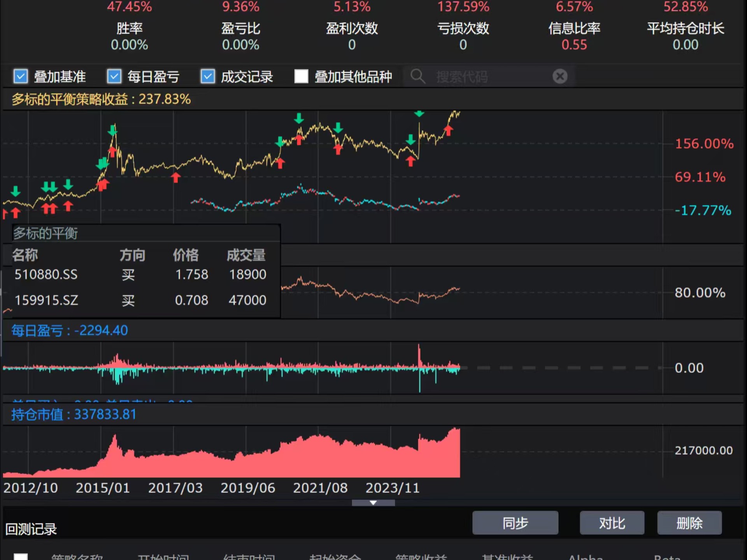
Task: Collapse chart panel with the down triangle handle
Action: [373, 503]
